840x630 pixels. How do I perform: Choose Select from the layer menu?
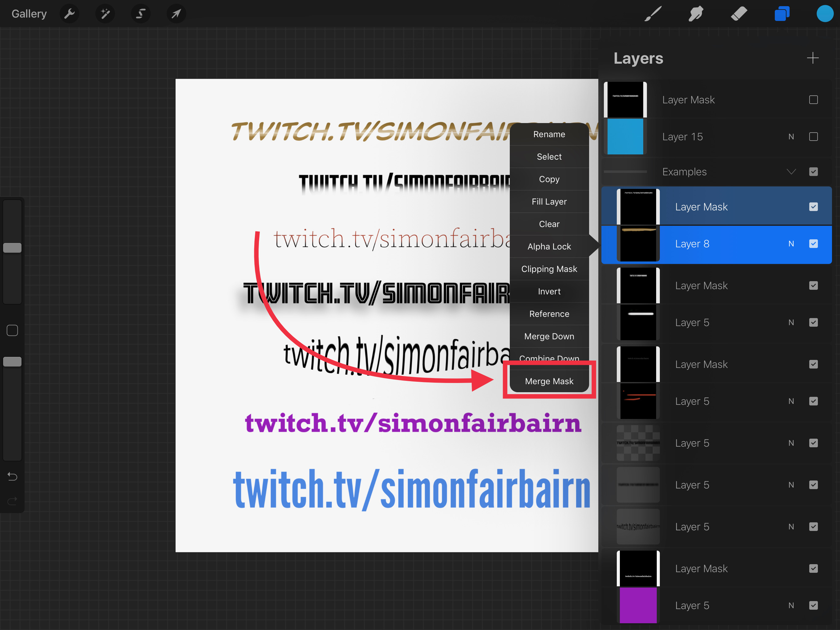(x=549, y=157)
